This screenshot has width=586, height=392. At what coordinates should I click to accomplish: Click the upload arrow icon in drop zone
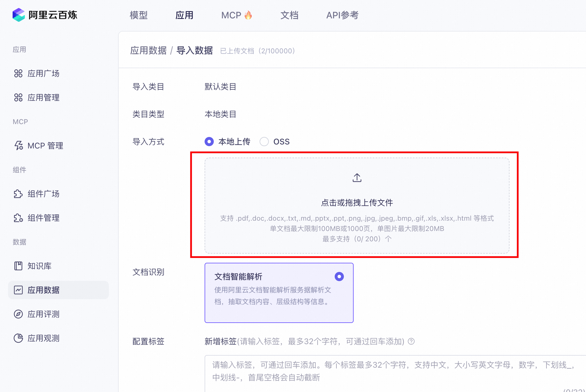pyautogui.click(x=357, y=178)
